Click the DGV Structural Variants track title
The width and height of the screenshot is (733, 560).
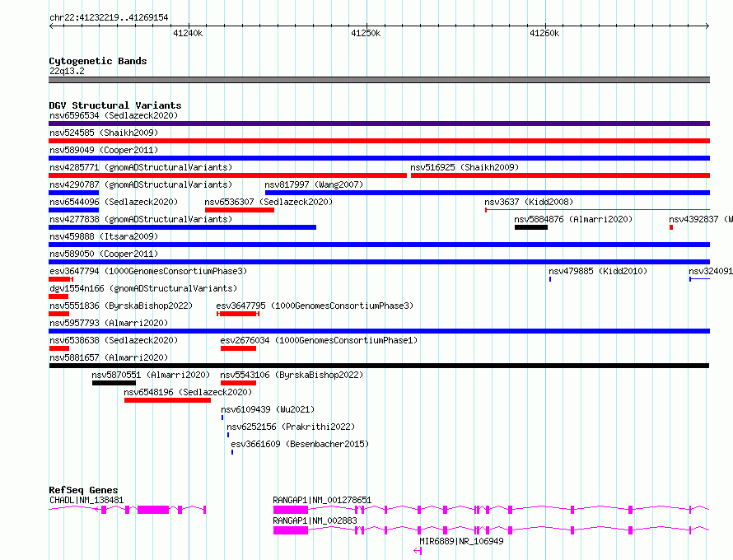(115, 105)
